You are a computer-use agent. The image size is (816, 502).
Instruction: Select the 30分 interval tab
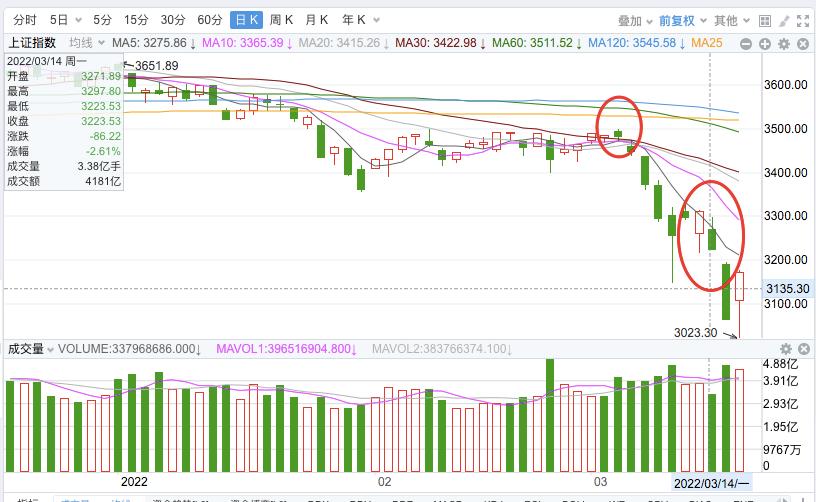point(173,20)
